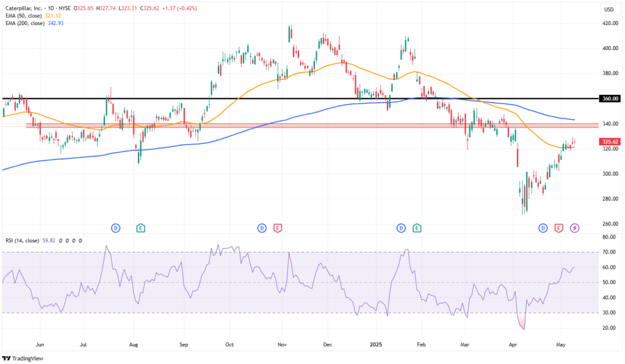Click the change value +1.37 (+0.42%)

tap(179, 9)
